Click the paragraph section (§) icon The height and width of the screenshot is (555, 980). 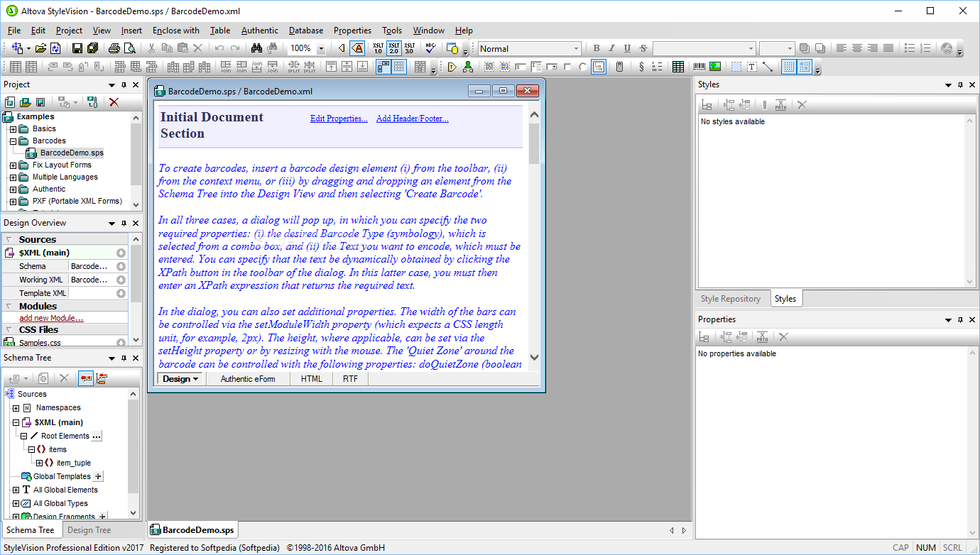pos(641,67)
